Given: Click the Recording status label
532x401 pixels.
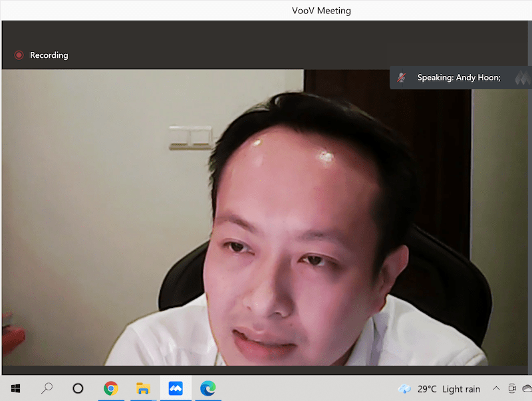Looking at the screenshot, I should (49, 55).
